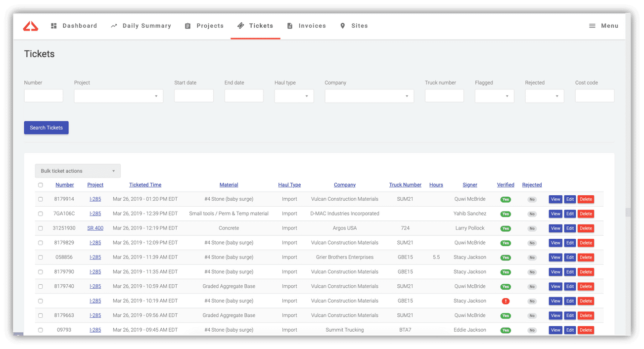Select the checkbox for ticket 31251930
This screenshot has width=644, height=349.
click(41, 228)
